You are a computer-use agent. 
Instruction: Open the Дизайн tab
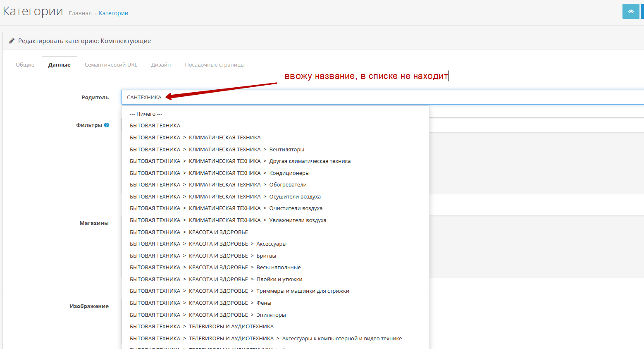(161, 65)
